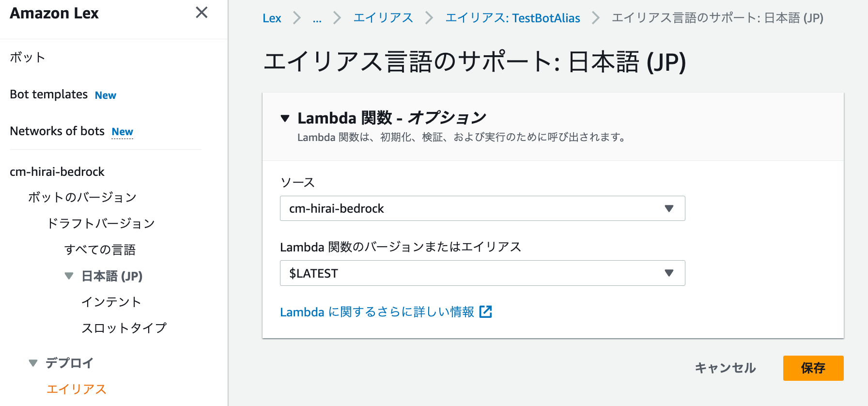Viewport: 868px width, 406px height.
Task: Navigate to エイリアス in the breadcrumb trail
Action: [383, 18]
